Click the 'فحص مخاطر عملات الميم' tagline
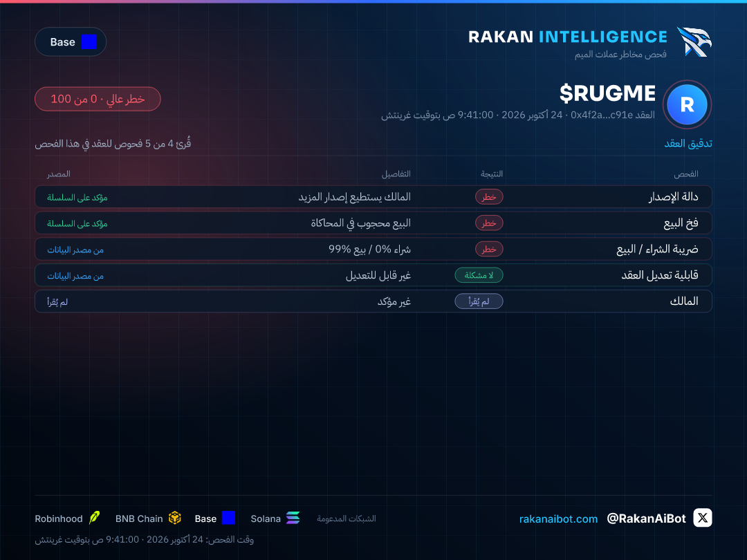Viewport: 747px width, 560px height. click(x=620, y=55)
